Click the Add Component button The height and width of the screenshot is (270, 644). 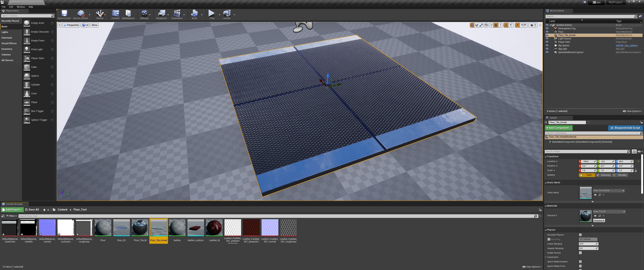coord(558,128)
